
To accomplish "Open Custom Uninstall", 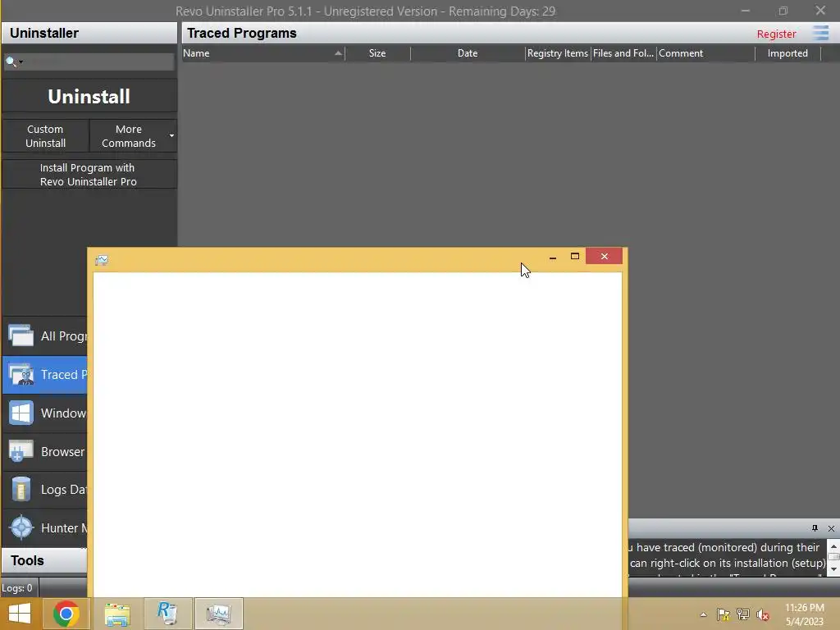I will coord(46,136).
